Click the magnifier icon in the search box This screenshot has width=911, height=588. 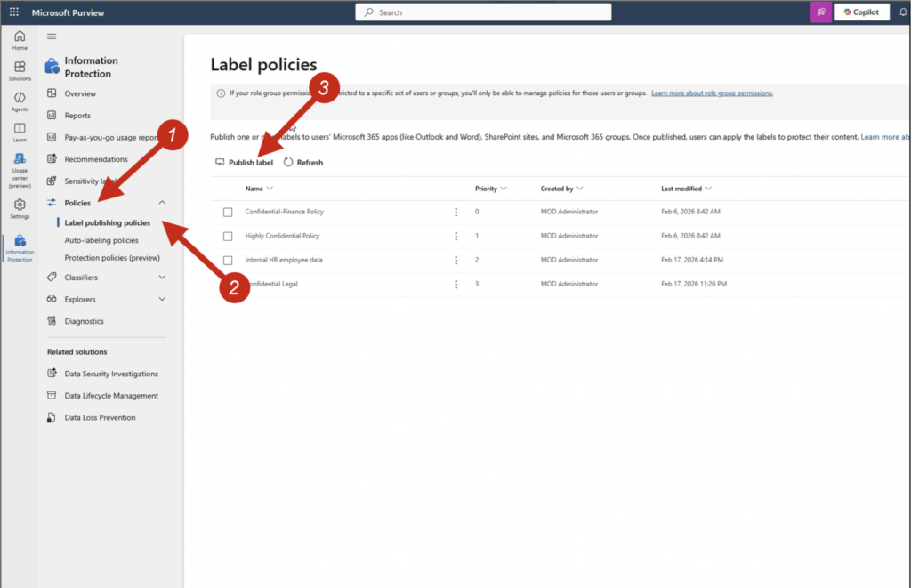click(x=369, y=12)
